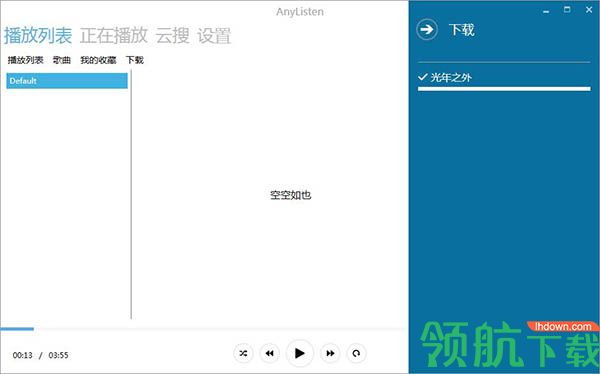Screen dimensions: 600x374
Task: Click the checkmark beside 光年之外
Action: click(422, 77)
